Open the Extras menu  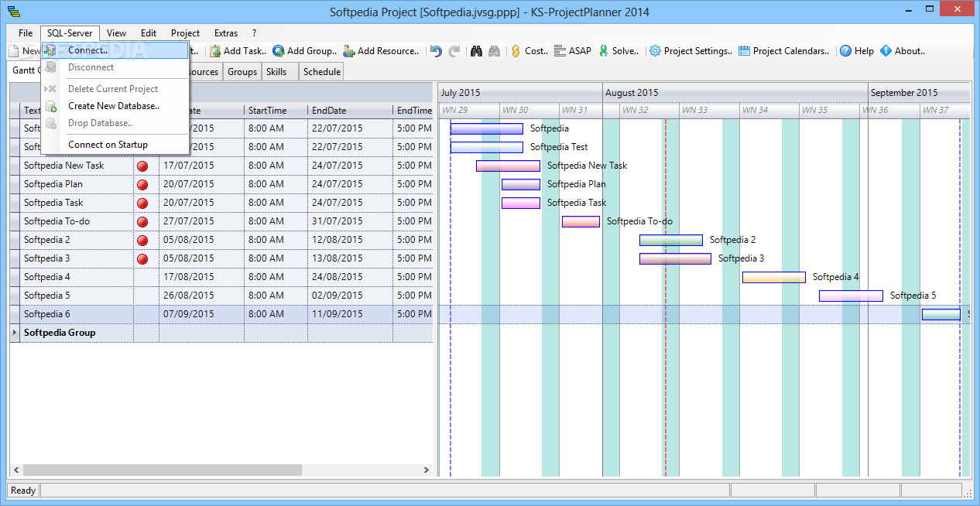pos(226,33)
